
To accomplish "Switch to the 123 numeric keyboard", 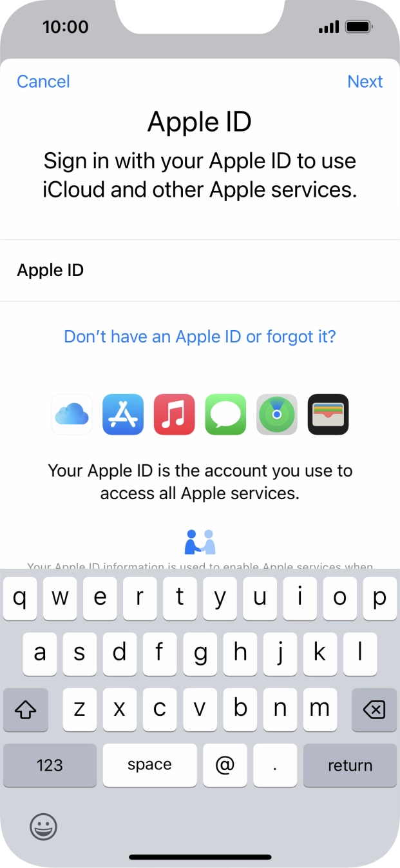I will click(x=50, y=765).
